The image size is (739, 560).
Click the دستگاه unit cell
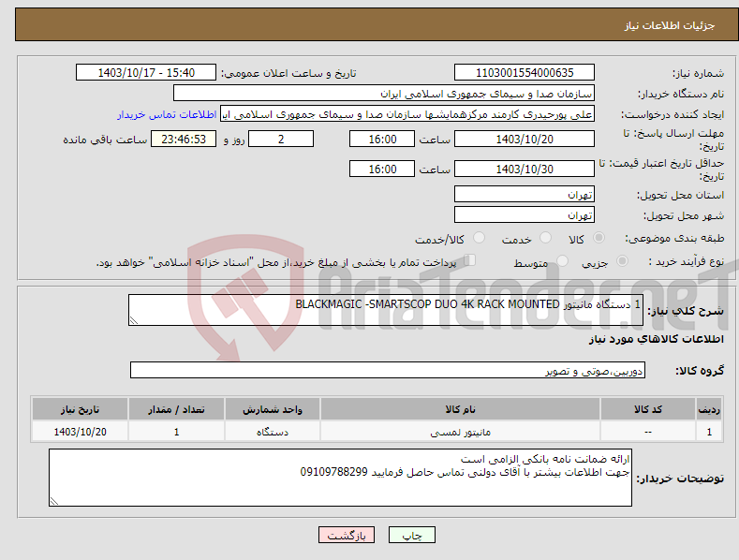point(273,432)
